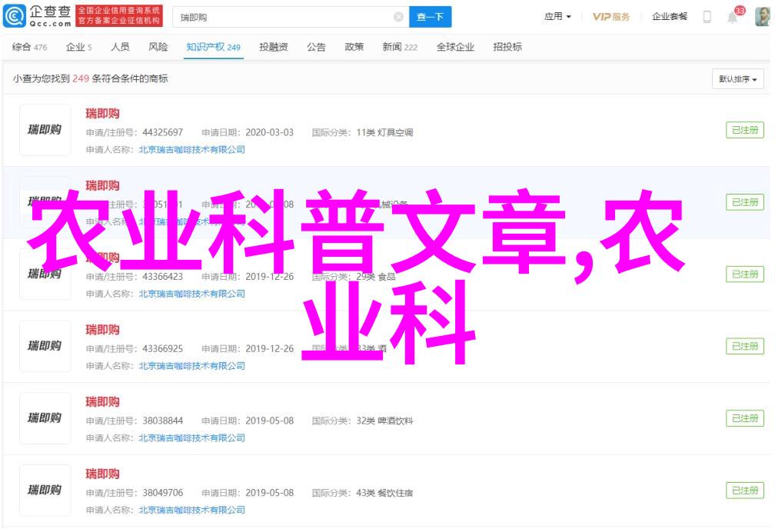Click 已注册 badge for 32类 啤酒饮料 trademark
The width and height of the screenshot is (775, 532).
745,418
